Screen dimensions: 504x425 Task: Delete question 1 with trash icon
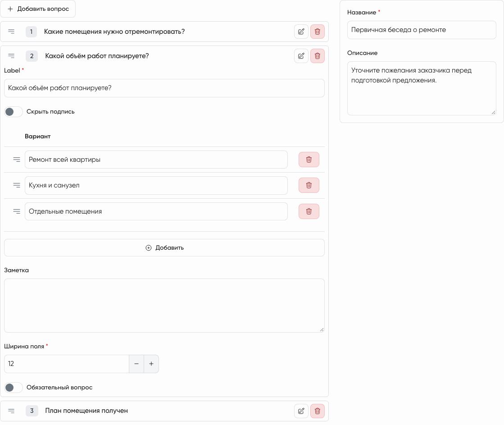pyautogui.click(x=317, y=32)
